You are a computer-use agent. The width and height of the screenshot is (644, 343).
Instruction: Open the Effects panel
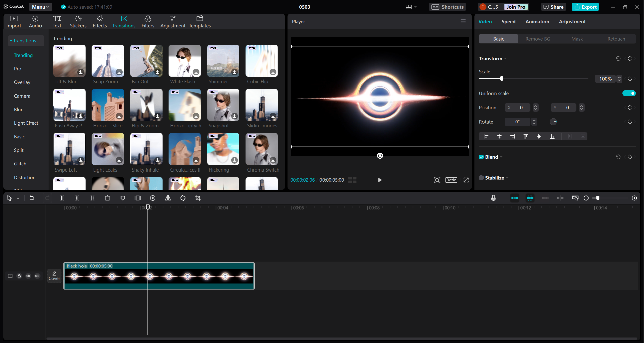pyautogui.click(x=99, y=21)
